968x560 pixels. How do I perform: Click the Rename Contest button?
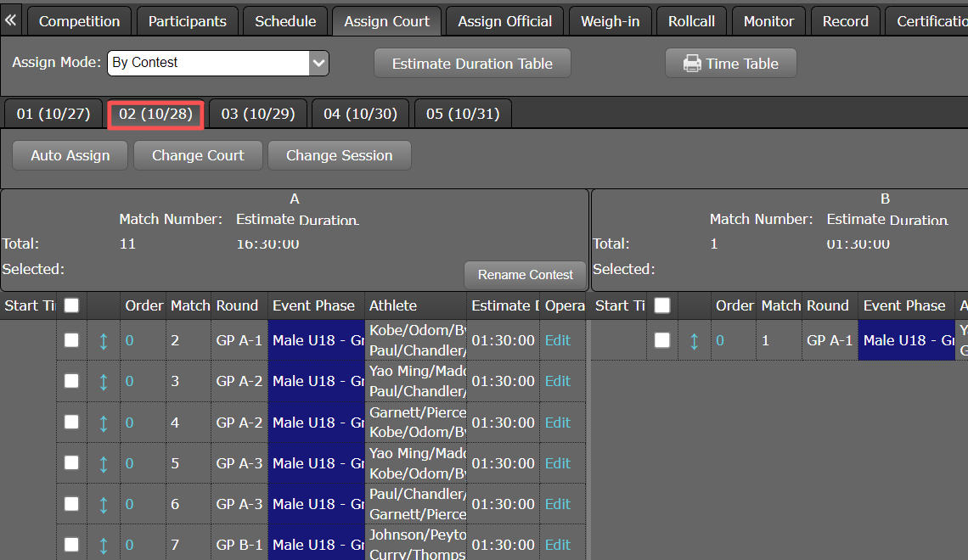tap(525, 275)
